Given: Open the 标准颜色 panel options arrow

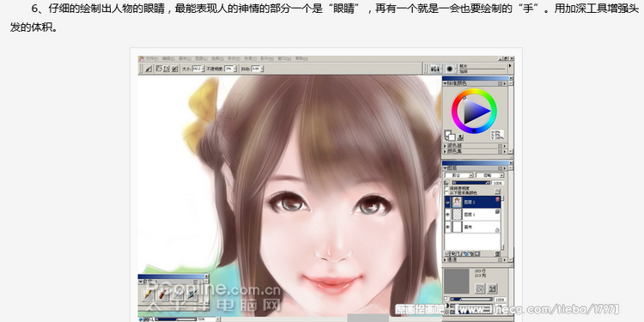Looking at the screenshot, I should coord(505,83).
